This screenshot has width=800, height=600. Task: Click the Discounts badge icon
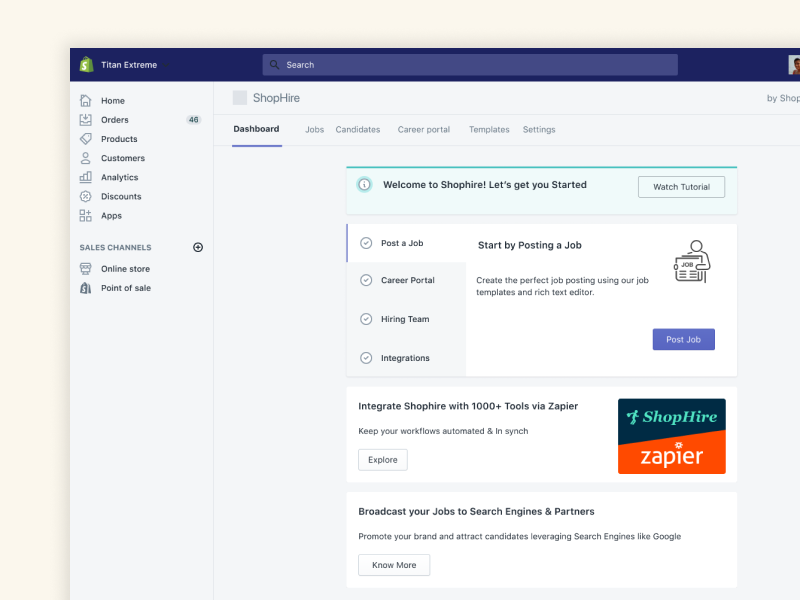click(x=86, y=196)
